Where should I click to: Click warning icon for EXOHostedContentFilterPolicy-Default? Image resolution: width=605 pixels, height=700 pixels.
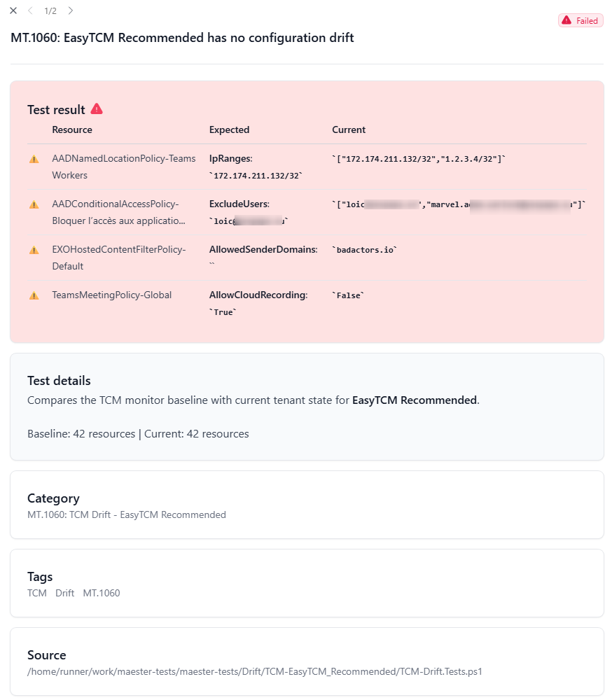(x=33, y=250)
